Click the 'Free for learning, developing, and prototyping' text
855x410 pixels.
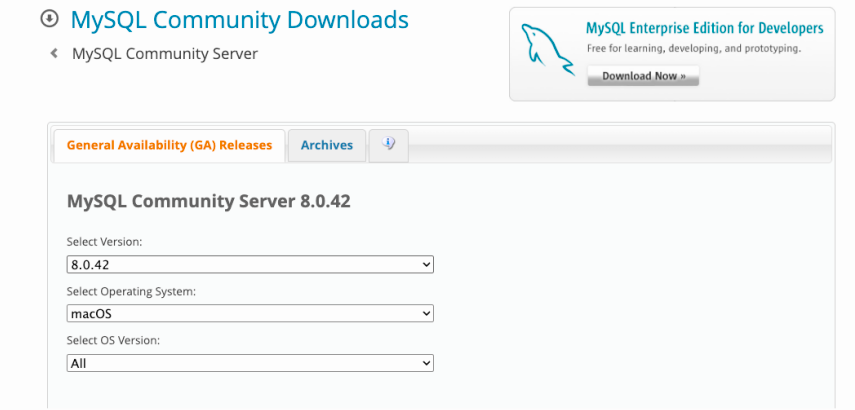coord(693,48)
